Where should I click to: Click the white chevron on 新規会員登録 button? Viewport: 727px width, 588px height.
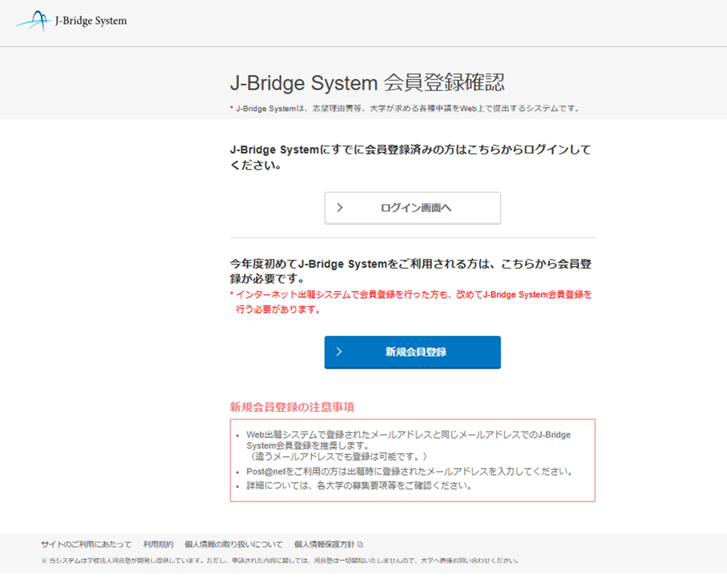[x=339, y=352]
